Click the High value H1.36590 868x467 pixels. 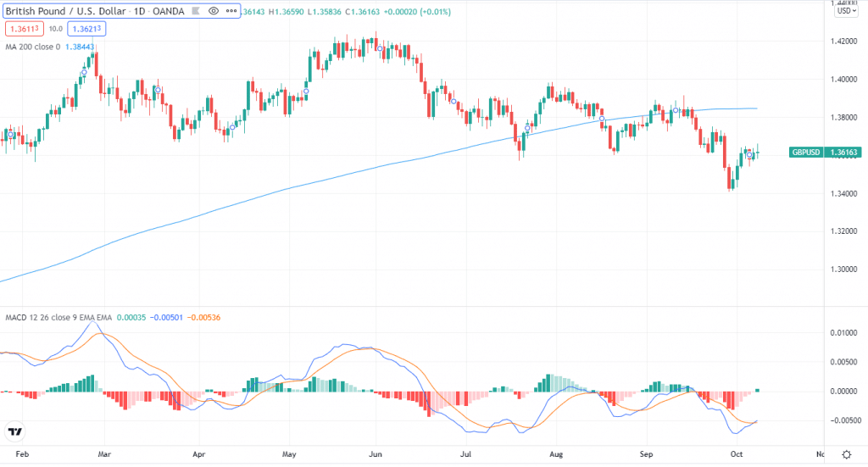pyautogui.click(x=287, y=12)
